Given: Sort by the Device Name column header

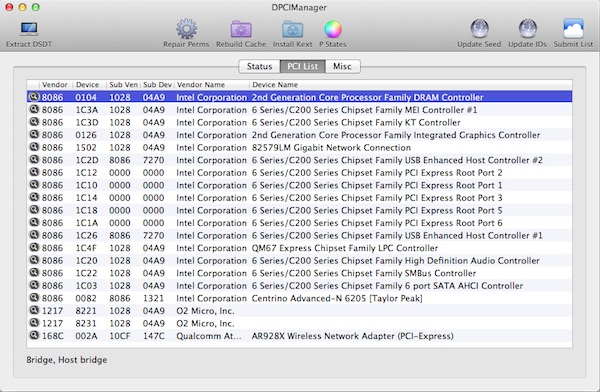Looking at the screenshot, I should [x=275, y=85].
